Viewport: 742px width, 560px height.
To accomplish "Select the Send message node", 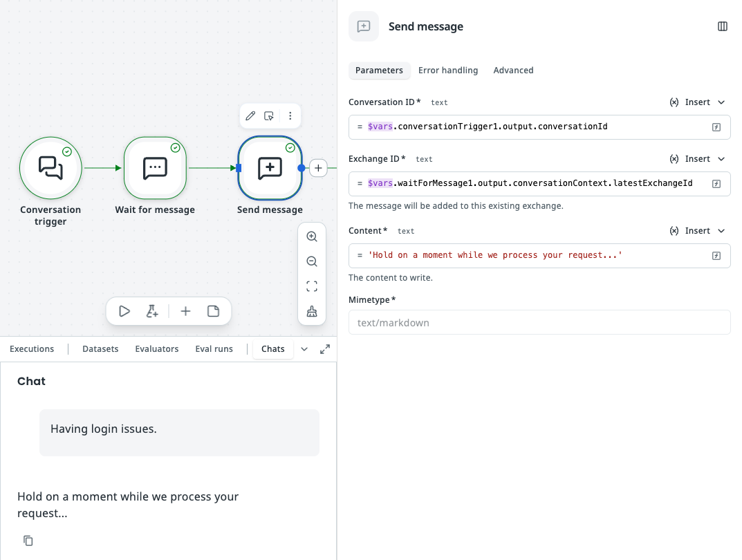I will point(270,168).
